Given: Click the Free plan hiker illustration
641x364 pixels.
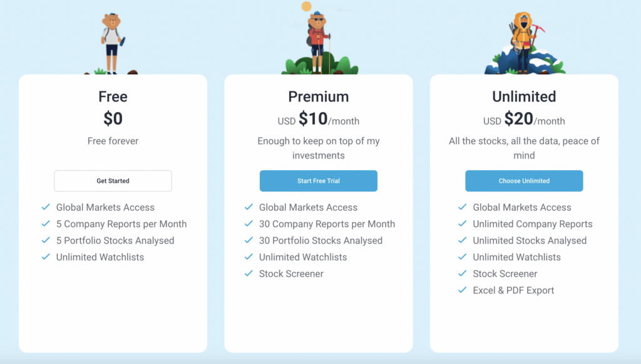Looking at the screenshot, I should click(x=111, y=43).
